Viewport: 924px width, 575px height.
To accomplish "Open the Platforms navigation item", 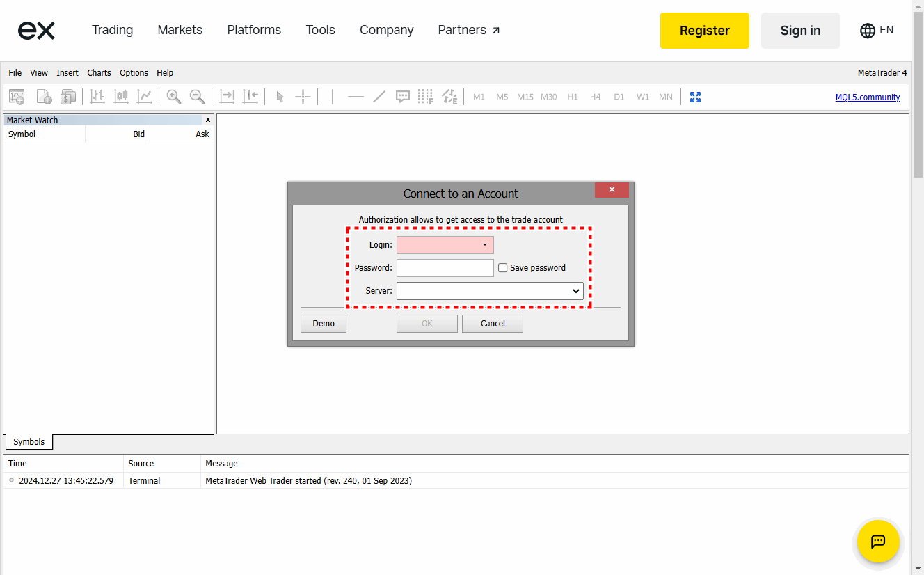I will (254, 30).
